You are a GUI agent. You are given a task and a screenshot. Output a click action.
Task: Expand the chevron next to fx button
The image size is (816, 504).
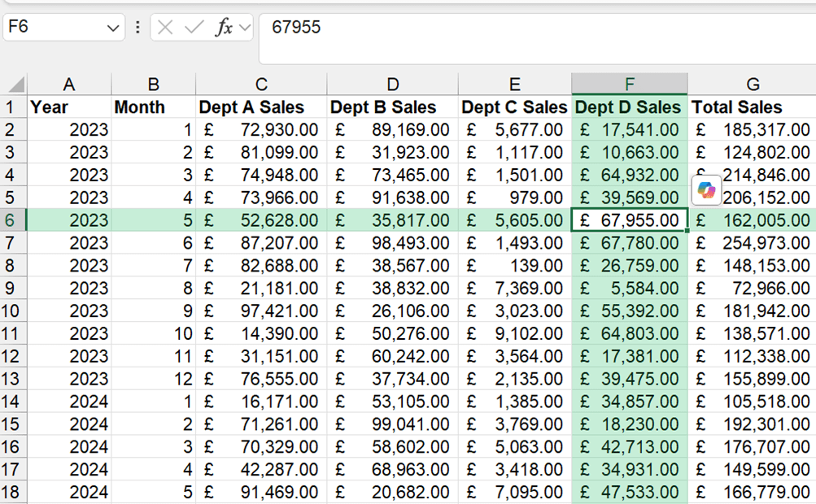[243, 28]
